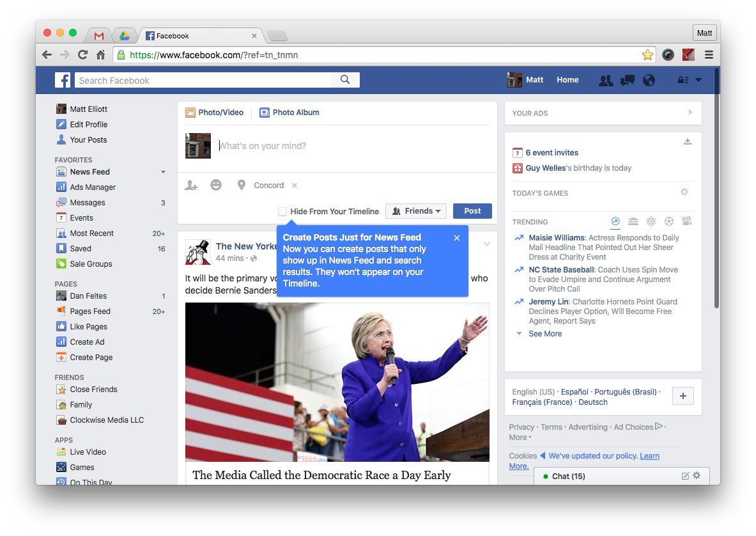Click the Post button
This screenshot has width=756, height=536.
point(472,210)
